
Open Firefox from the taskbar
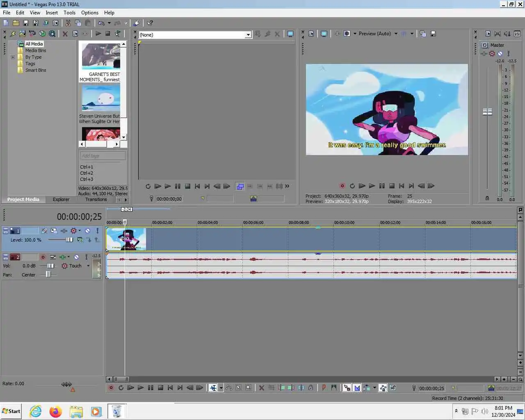56,411
